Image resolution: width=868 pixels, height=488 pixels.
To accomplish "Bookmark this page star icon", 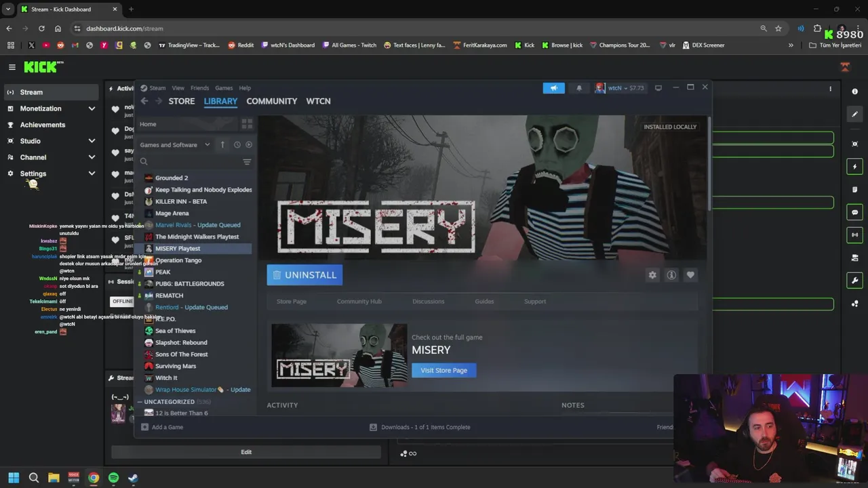I will click(778, 28).
